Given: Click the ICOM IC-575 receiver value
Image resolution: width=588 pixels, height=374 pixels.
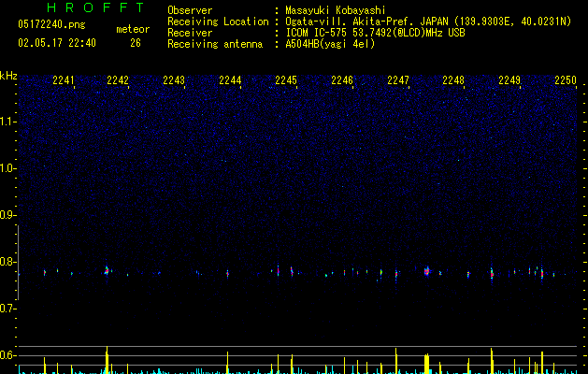Looking at the screenshot, I should click(375, 33).
